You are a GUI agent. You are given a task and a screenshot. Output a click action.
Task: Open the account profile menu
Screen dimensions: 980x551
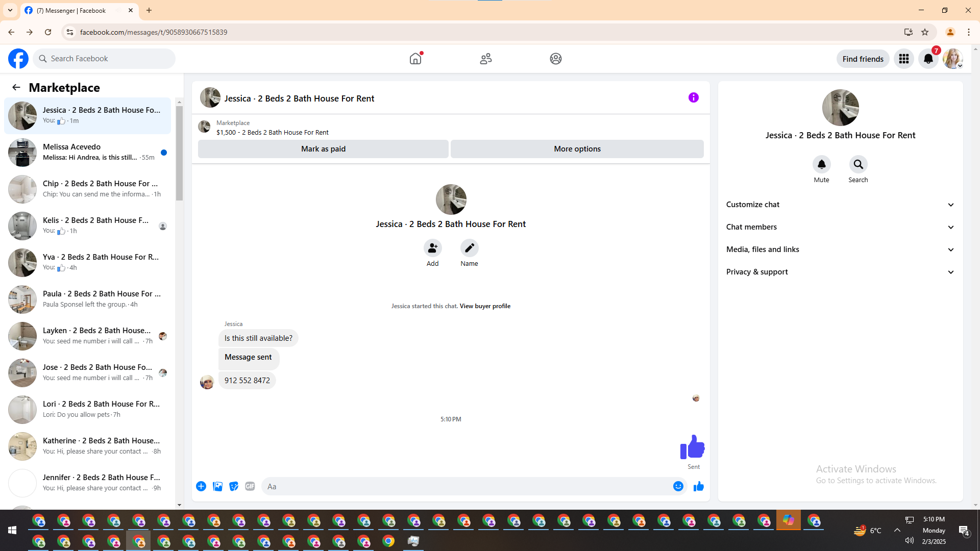point(953,59)
